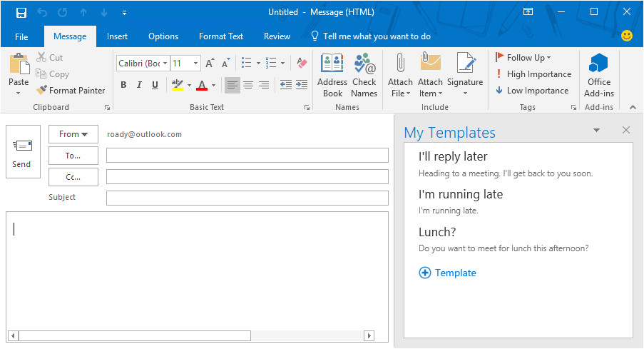This screenshot has width=644, height=349.
Task: Insert the "I'll reply later" template
Action: tap(453, 156)
